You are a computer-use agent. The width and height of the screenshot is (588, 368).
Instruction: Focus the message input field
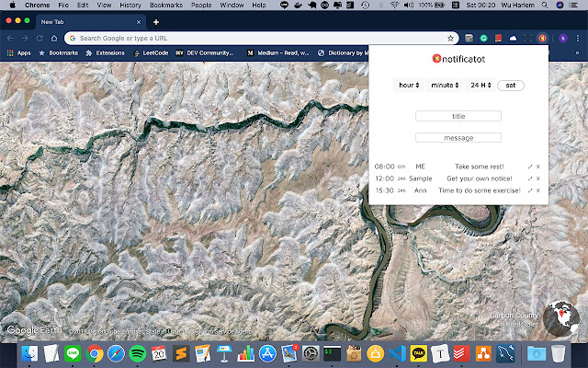coord(458,138)
